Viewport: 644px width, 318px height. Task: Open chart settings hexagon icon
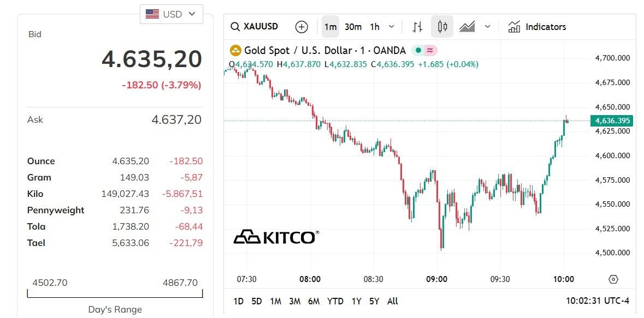click(x=613, y=279)
